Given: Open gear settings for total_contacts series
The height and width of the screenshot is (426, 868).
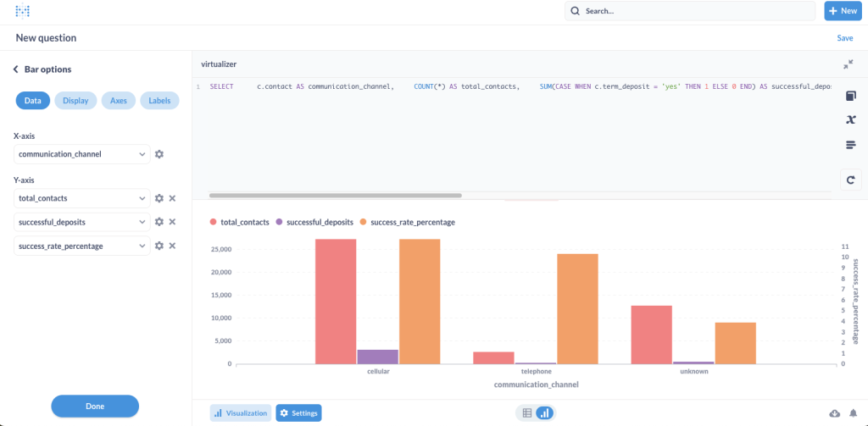Looking at the screenshot, I should (159, 198).
